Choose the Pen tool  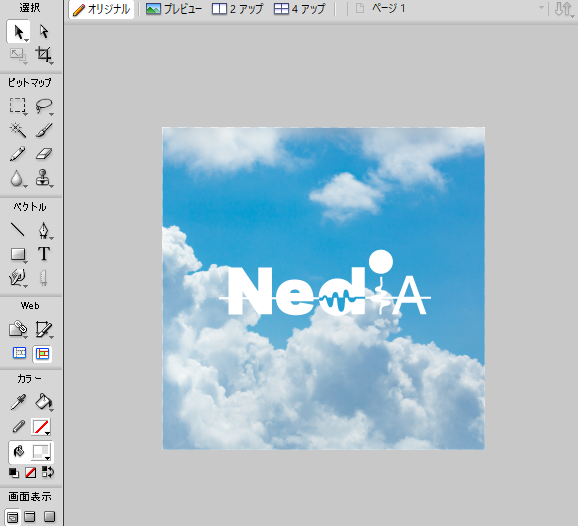coord(43,230)
